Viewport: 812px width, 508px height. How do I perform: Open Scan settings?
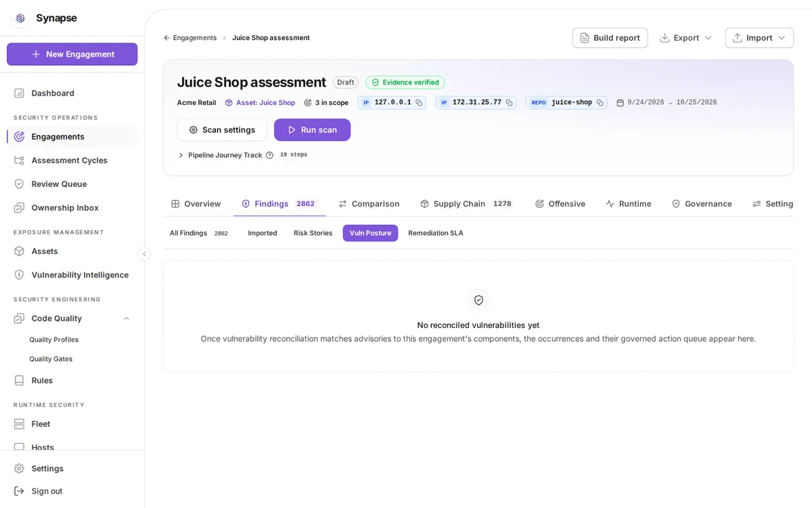tap(222, 130)
